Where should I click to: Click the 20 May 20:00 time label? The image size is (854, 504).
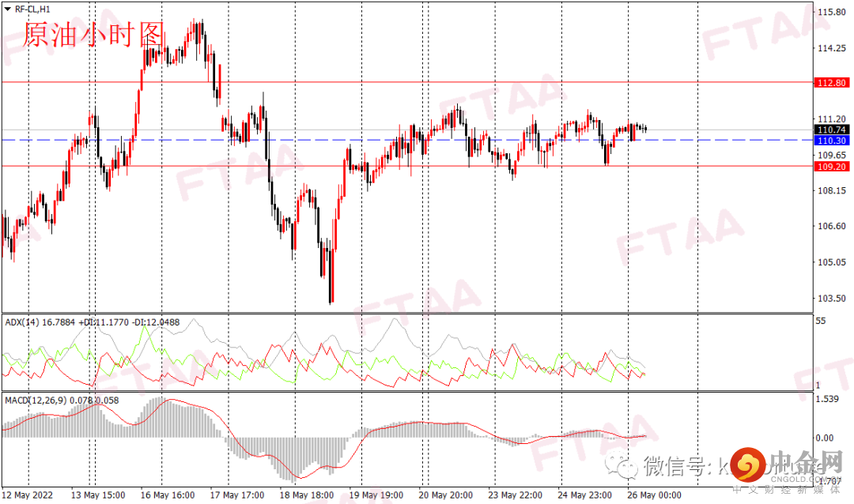[x=445, y=495]
